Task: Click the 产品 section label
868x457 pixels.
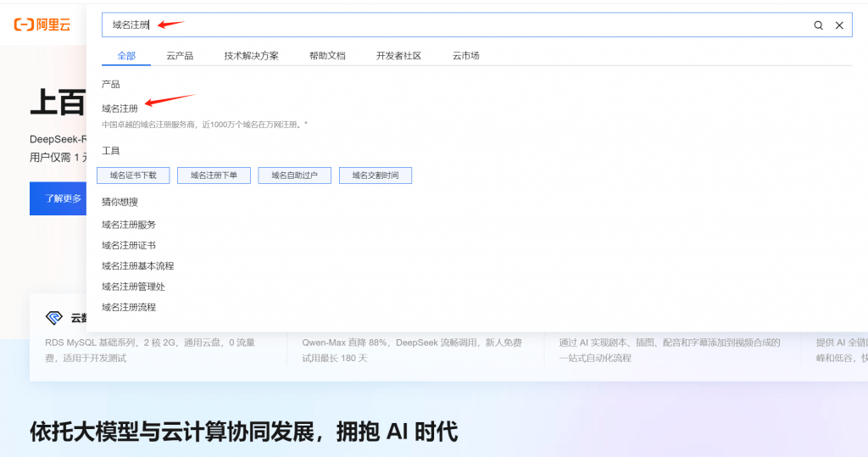Action: (x=111, y=84)
